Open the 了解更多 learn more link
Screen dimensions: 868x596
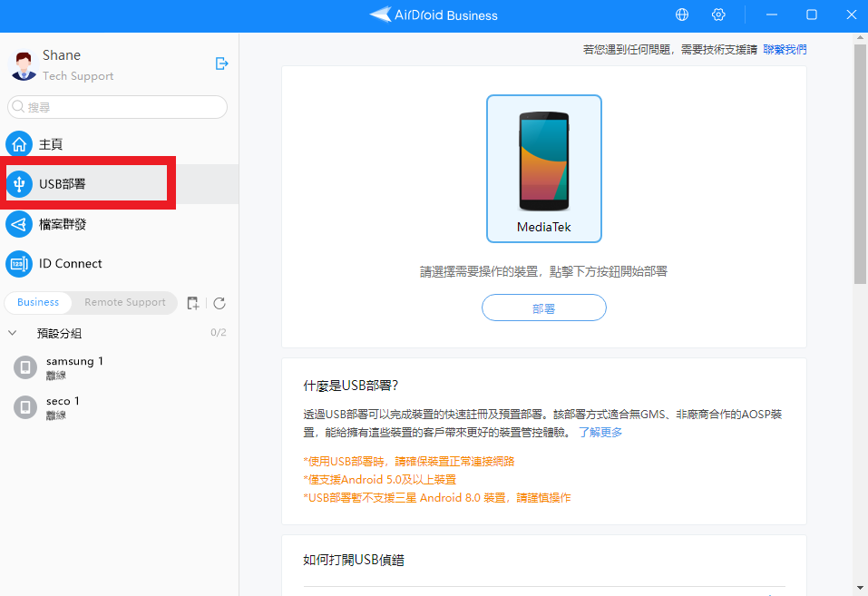click(x=600, y=432)
